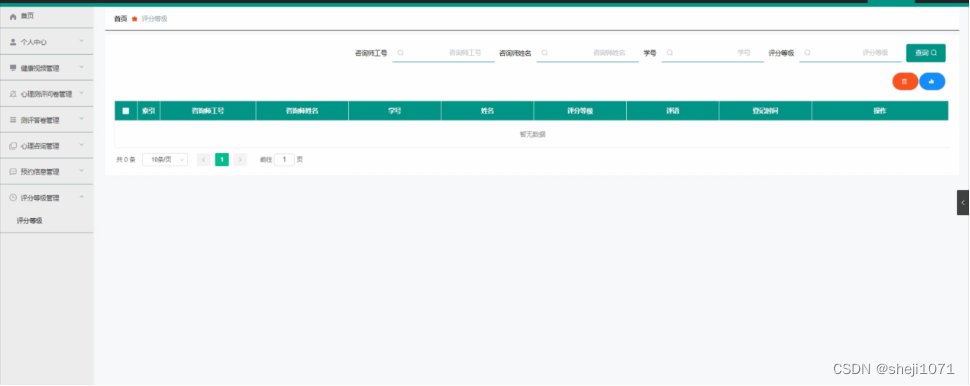Click the red star in the breadcrumb

134,19
